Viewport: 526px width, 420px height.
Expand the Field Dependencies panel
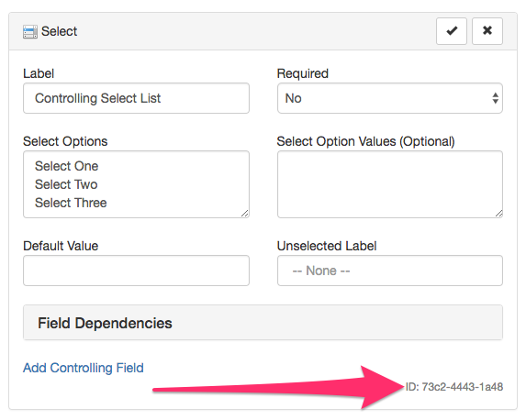(x=263, y=323)
